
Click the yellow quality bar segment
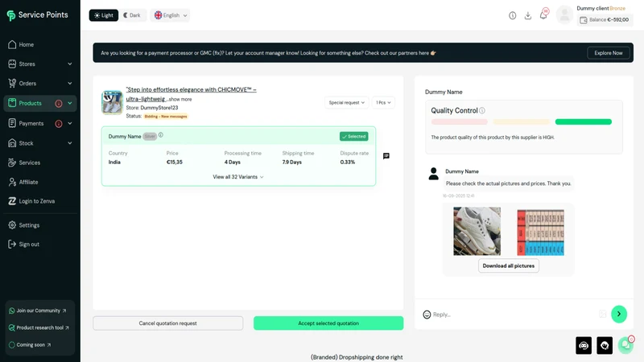point(521,122)
